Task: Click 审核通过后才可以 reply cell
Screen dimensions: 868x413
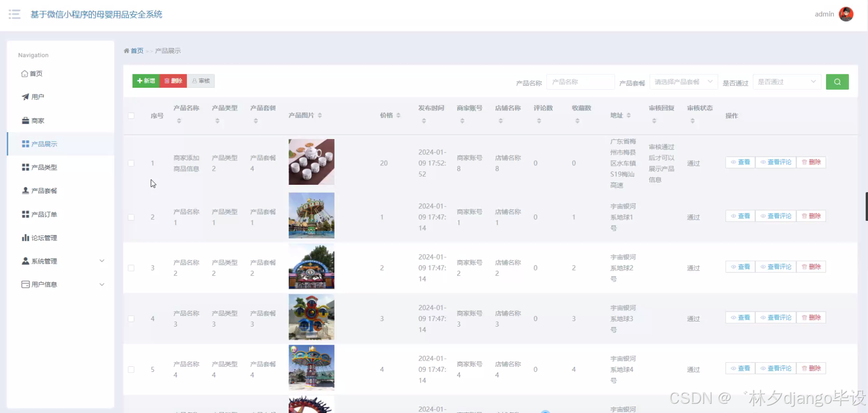Action: click(x=661, y=163)
